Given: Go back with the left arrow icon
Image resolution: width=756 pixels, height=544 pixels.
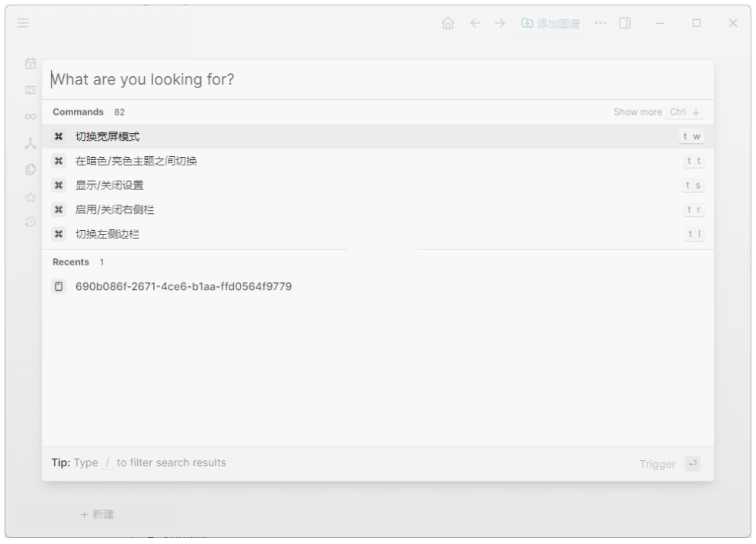Looking at the screenshot, I should click(x=475, y=24).
